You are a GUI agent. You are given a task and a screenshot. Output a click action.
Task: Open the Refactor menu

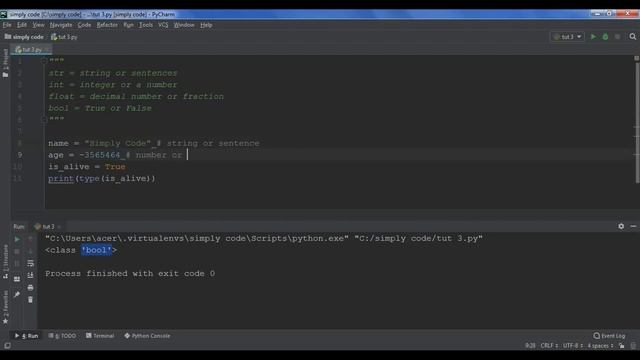(107, 25)
